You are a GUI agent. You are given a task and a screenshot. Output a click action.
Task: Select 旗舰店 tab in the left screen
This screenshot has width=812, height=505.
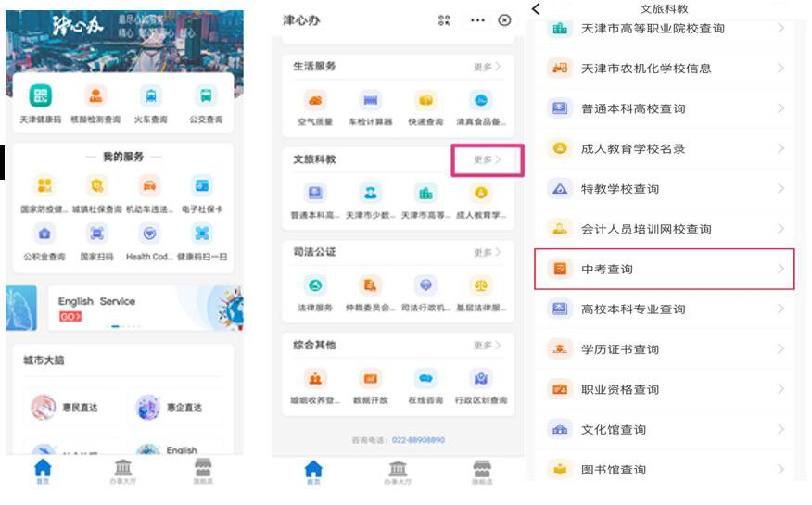pyautogui.click(x=203, y=472)
